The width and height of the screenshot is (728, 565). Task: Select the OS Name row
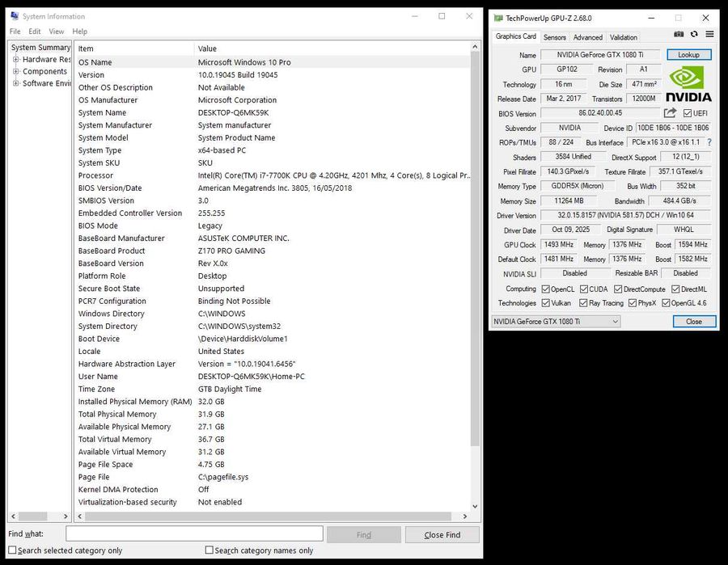[x=272, y=62]
